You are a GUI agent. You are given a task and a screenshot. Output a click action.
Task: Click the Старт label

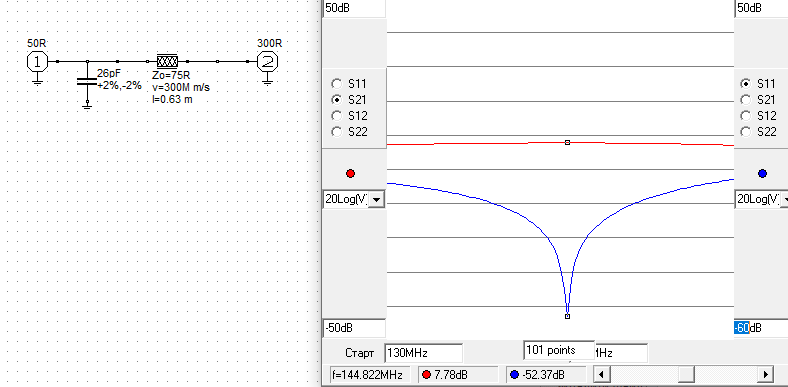click(x=360, y=353)
